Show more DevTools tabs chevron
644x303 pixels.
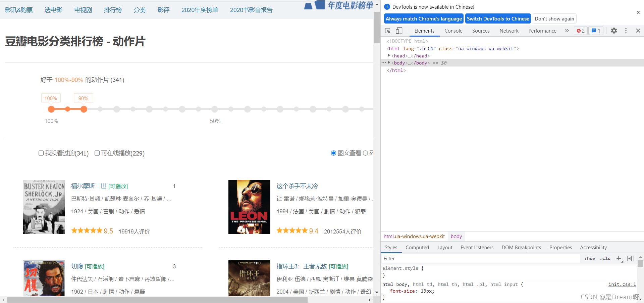567,31
